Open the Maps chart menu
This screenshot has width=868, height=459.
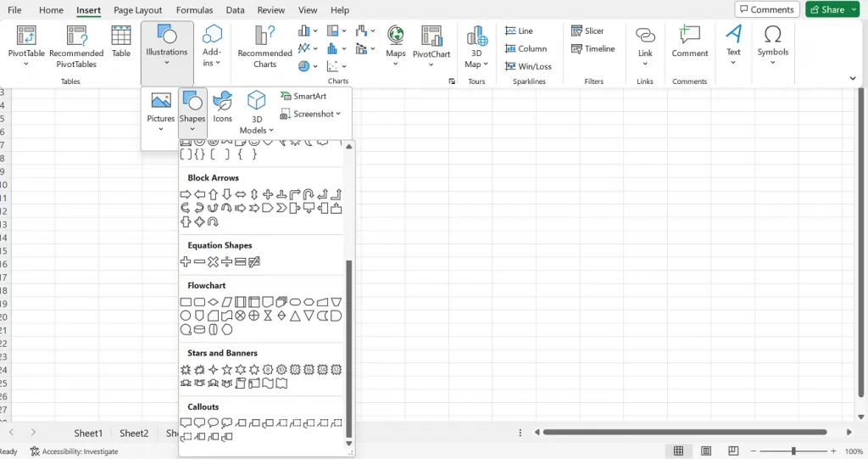pyautogui.click(x=395, y=46)
